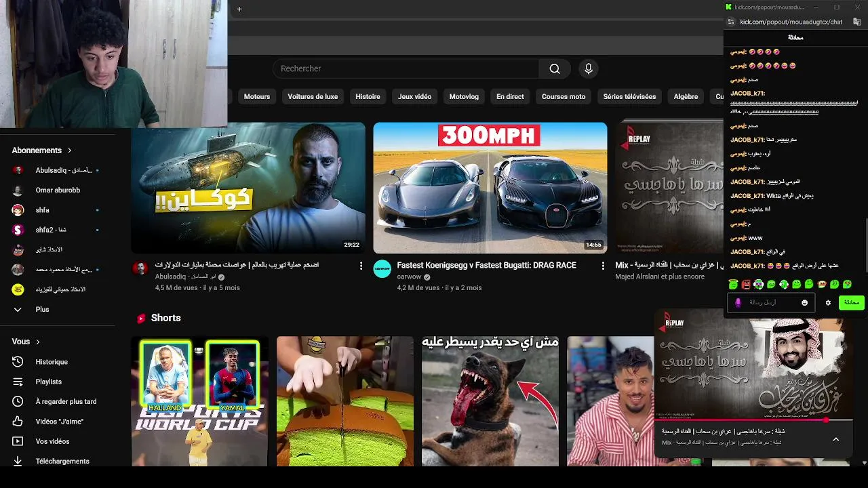Start voice search with the microphone icon
Screen dimensions: 868x488
click(589, 68)
